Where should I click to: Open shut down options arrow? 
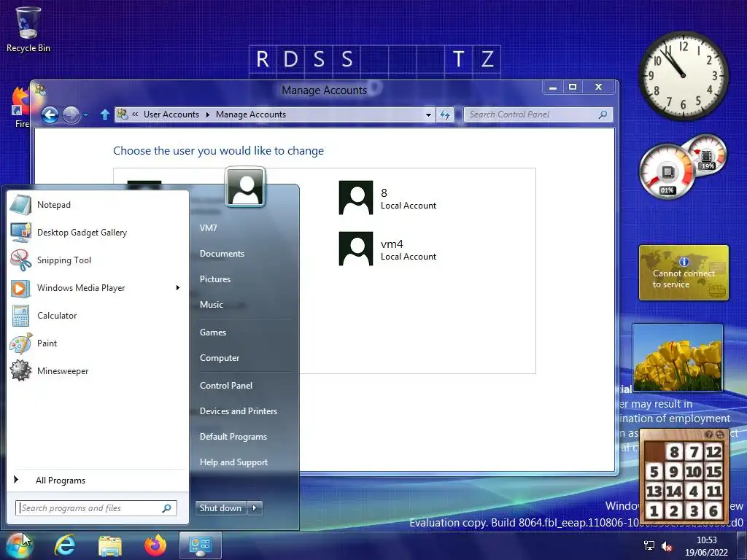[255, 508]
